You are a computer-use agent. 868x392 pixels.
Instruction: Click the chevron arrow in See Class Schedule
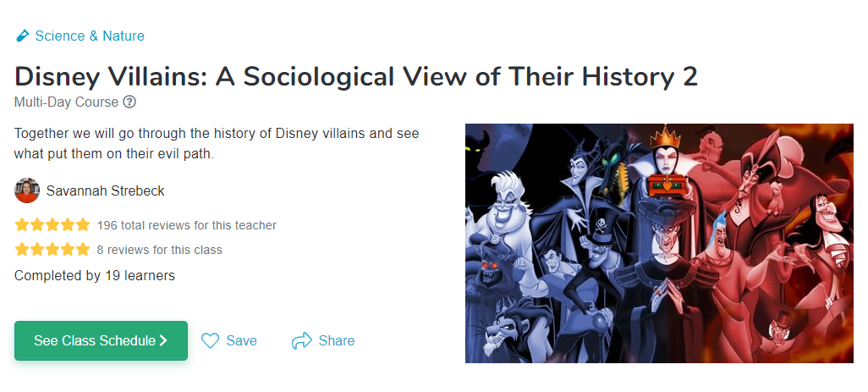pos(163,341)
